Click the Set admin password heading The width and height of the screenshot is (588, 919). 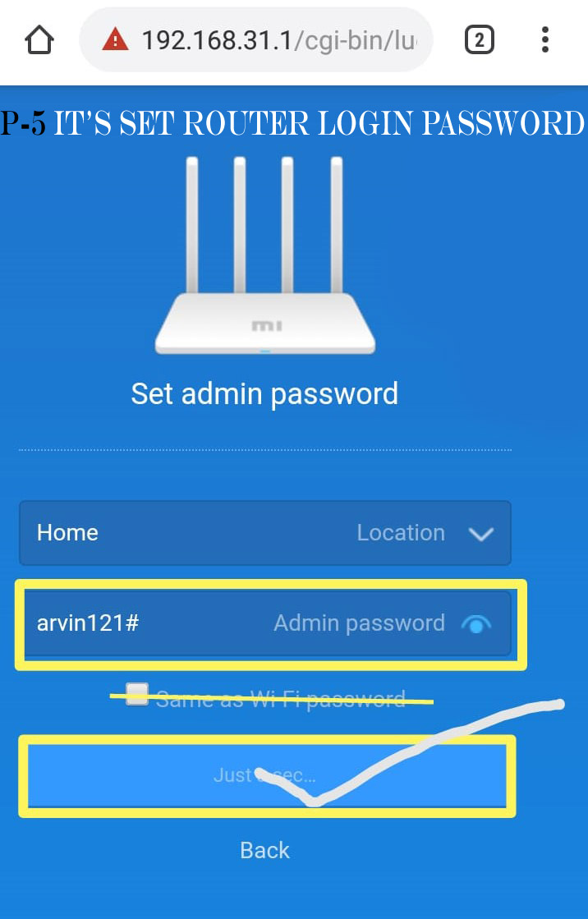point(265,394)
